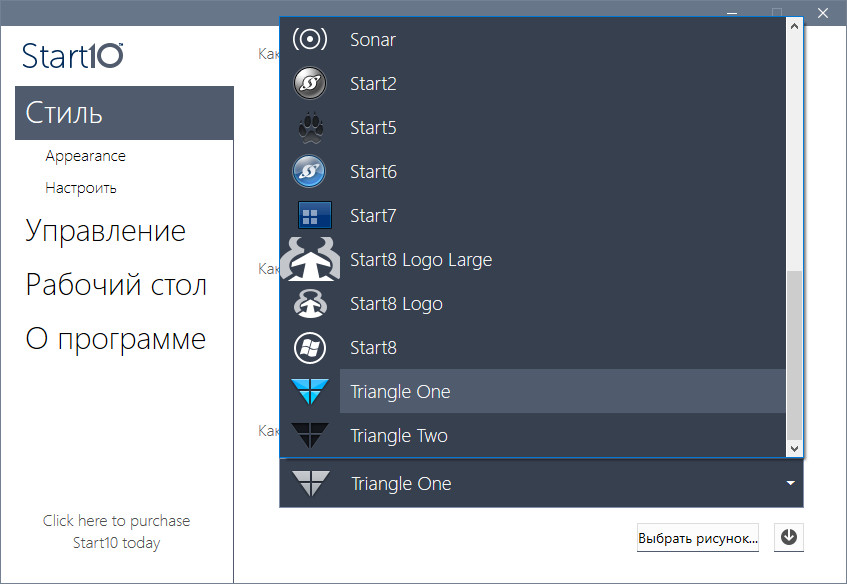Open the Appearance subsection
Viewport: 847px width, 584px height.
(85, 156)
